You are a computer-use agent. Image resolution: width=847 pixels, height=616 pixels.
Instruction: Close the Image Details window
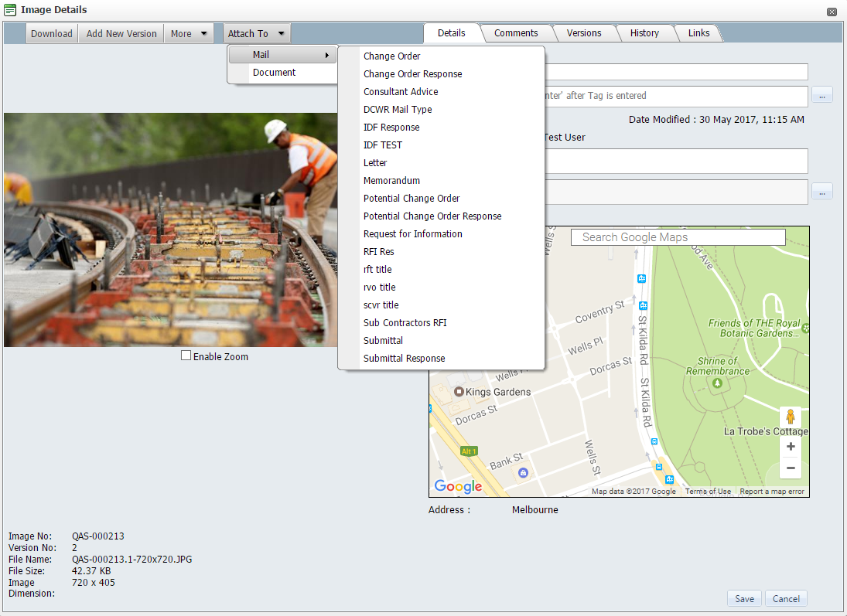(832, 12)
